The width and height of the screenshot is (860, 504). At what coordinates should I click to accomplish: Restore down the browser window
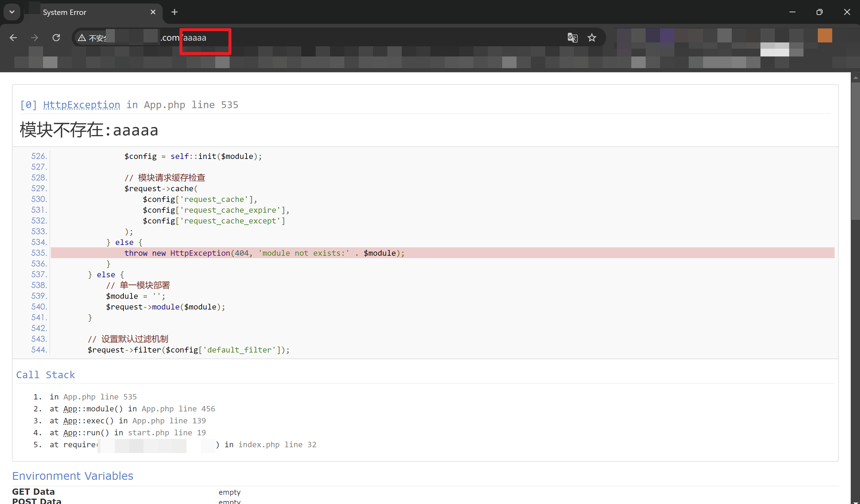819,12
